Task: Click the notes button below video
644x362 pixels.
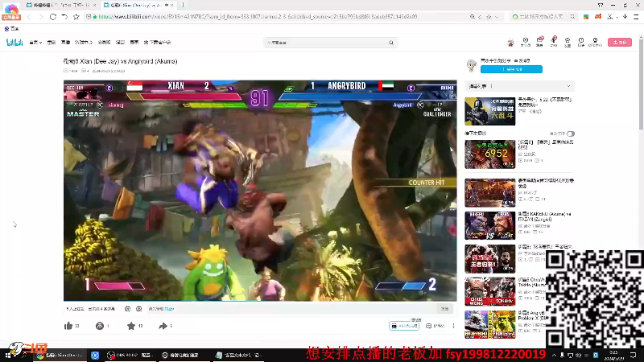Action: click(x=436, y=326)
